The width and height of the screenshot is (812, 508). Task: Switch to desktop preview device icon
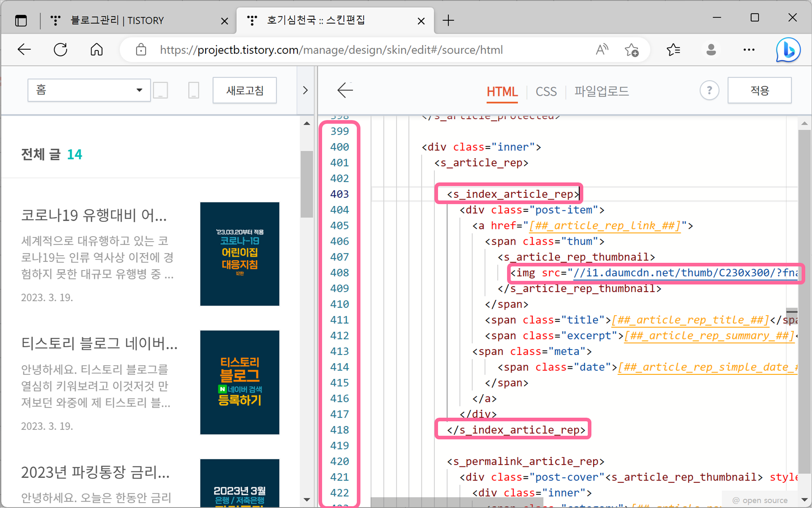[161, 90]
